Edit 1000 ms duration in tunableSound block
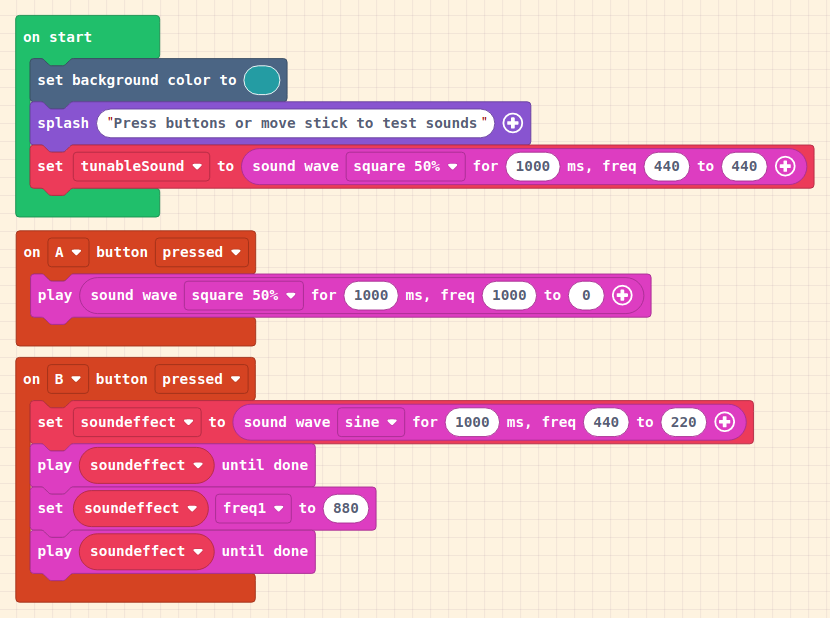The image size is (830, 618). (533, 166)
